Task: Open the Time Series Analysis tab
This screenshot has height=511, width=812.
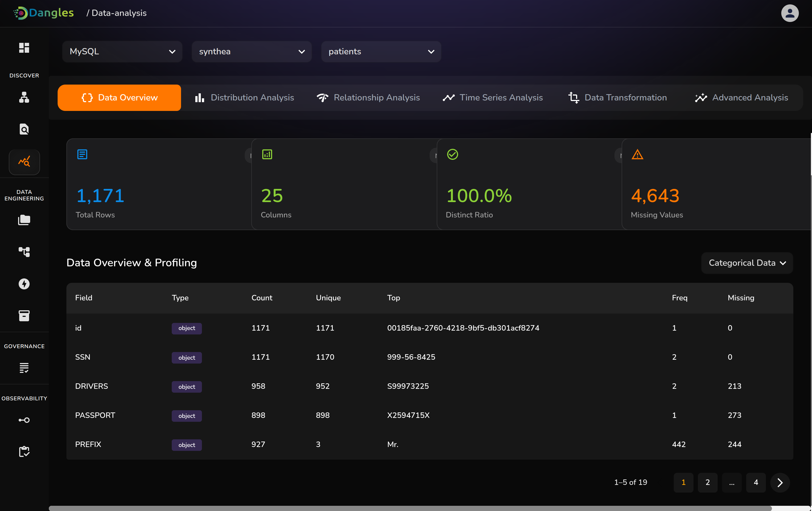Action: [492, 97]
